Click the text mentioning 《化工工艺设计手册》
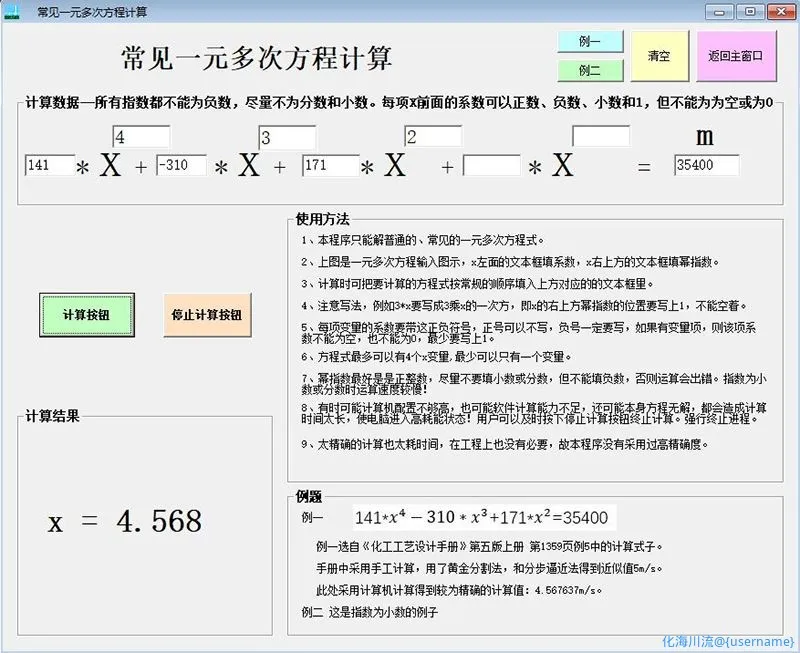This screenshot has height=653, width=800. tap(490, 547)
